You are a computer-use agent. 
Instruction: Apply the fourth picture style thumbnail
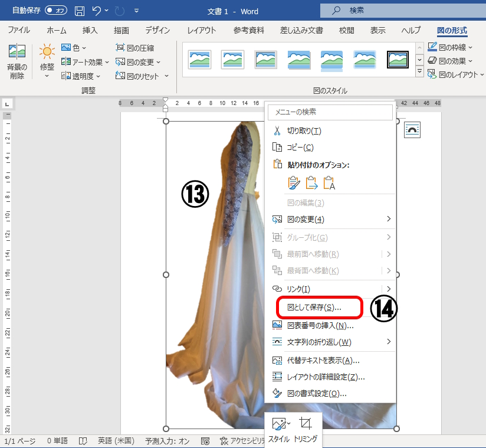point(299,60)
